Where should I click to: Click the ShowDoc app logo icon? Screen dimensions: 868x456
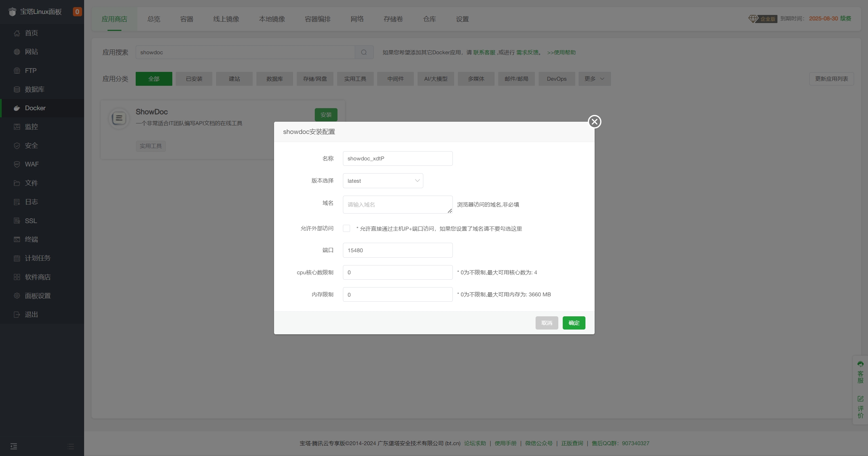coord(119,118)
